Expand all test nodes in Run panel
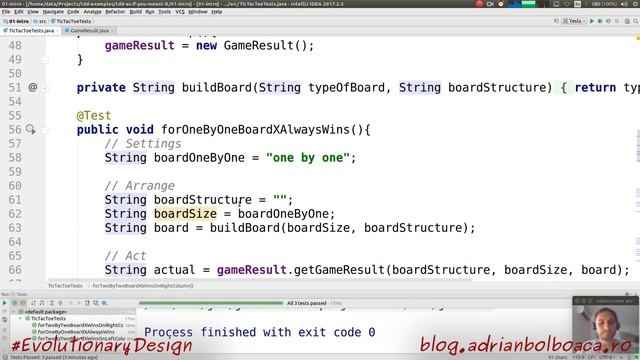 pyautogui.click(x=52, y=303)
